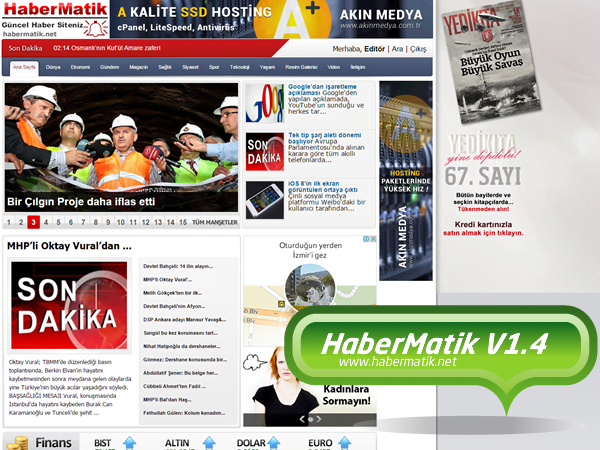Click satın almak için tıklayın link
The image size is (600, 450).
pos(483,233)
